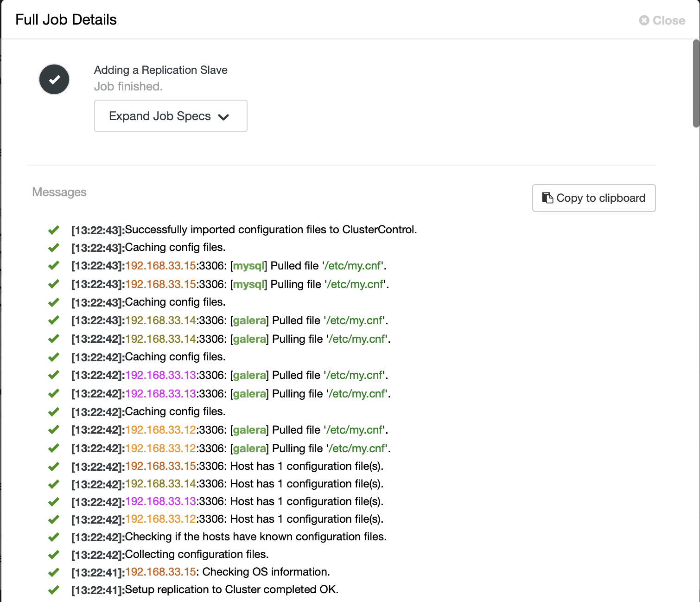Viewport: 700px width, 602px height.
Task: Click '/etc/my.cnf' path in 192.168.33.12 Pulling line
Action: pyautogui.click(x=357, y=448)
